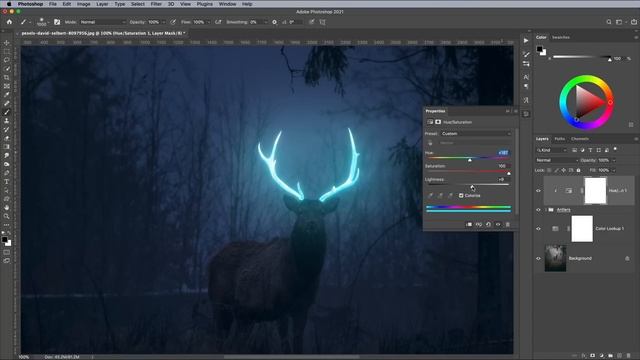Select the Lasso tool
The height and width of the screenshot is (360, 640).
7,60
